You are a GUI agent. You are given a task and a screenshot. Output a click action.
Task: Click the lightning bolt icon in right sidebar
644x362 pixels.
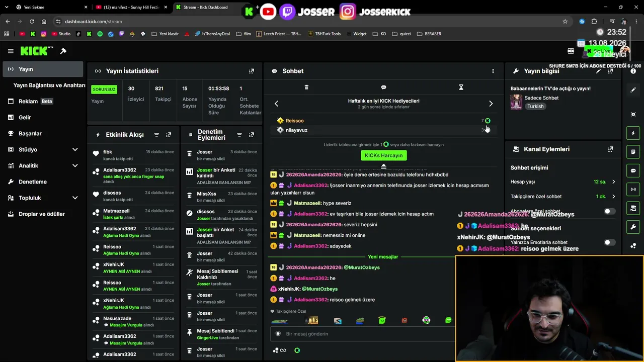[x=633, y=133]
